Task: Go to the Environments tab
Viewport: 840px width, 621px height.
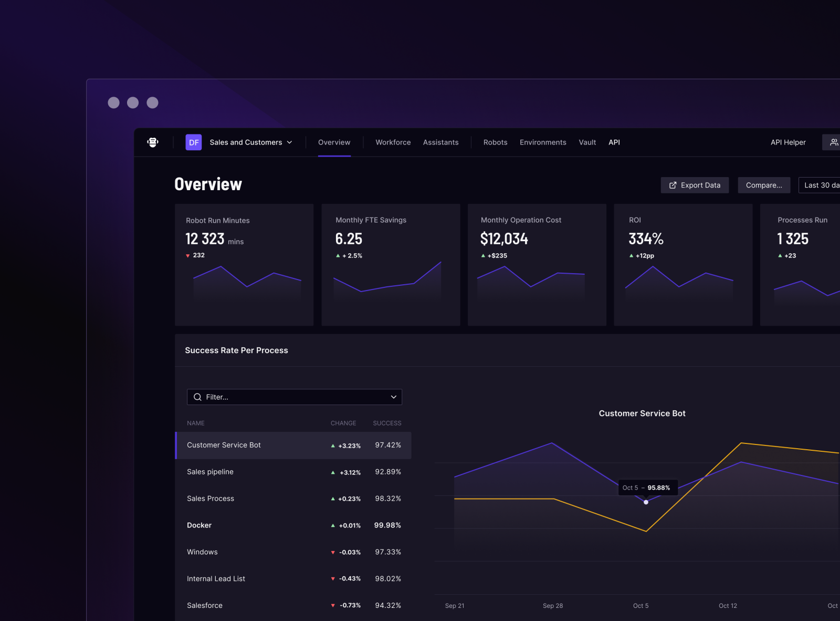Action: pyautogui.click(x=543, y=142)
